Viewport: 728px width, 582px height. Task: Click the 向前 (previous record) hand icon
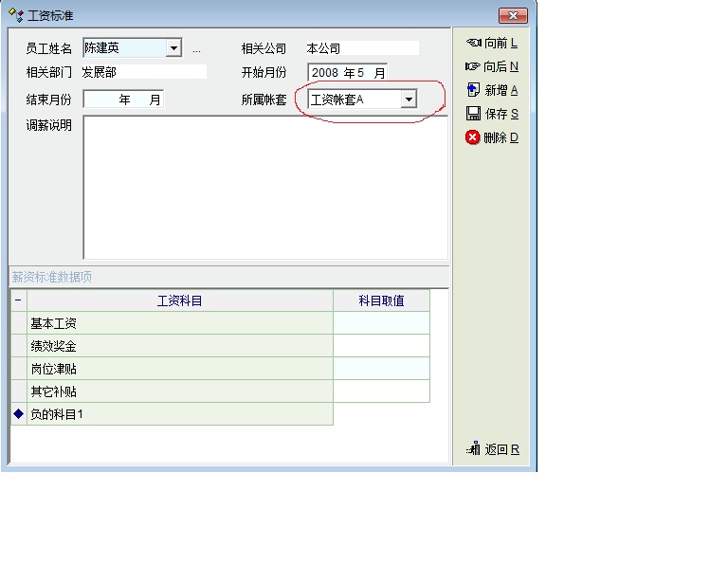pyautogui.click(x=473, y=43)
